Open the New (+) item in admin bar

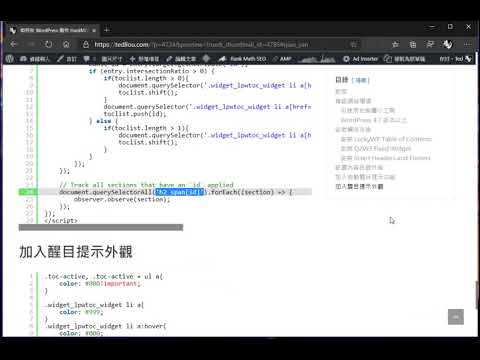144,59
